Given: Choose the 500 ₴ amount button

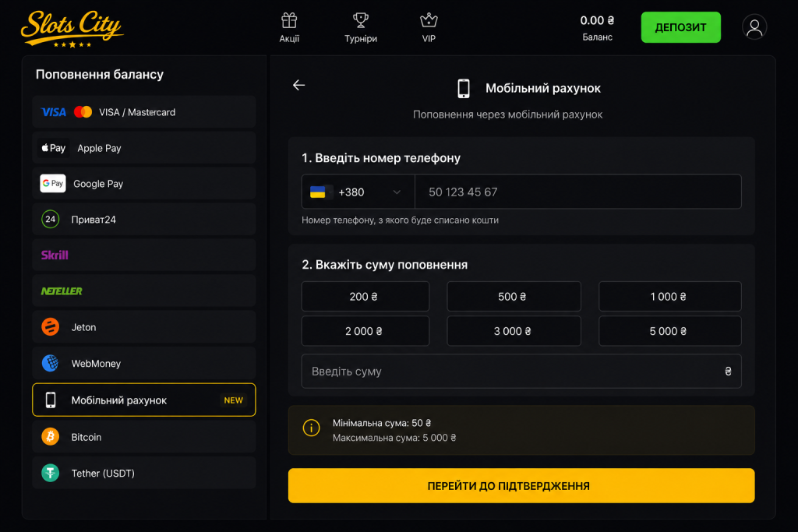Looking at the screenshot, I should click(x=514, y=297).
